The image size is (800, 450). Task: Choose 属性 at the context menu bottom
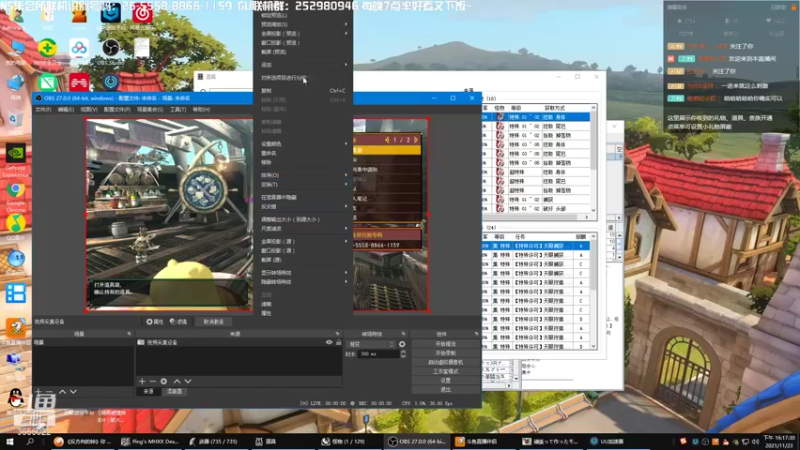pyautogui.click(x=303, y=313)
